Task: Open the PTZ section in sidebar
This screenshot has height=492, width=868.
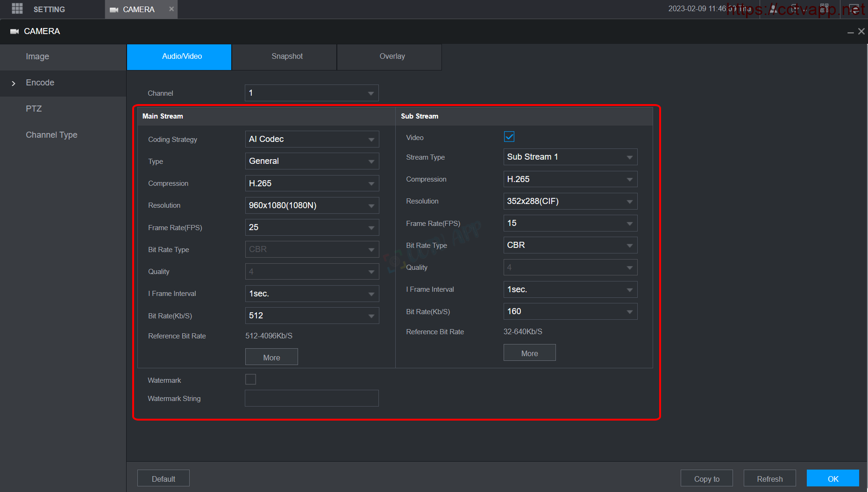Action: [34, 109]
